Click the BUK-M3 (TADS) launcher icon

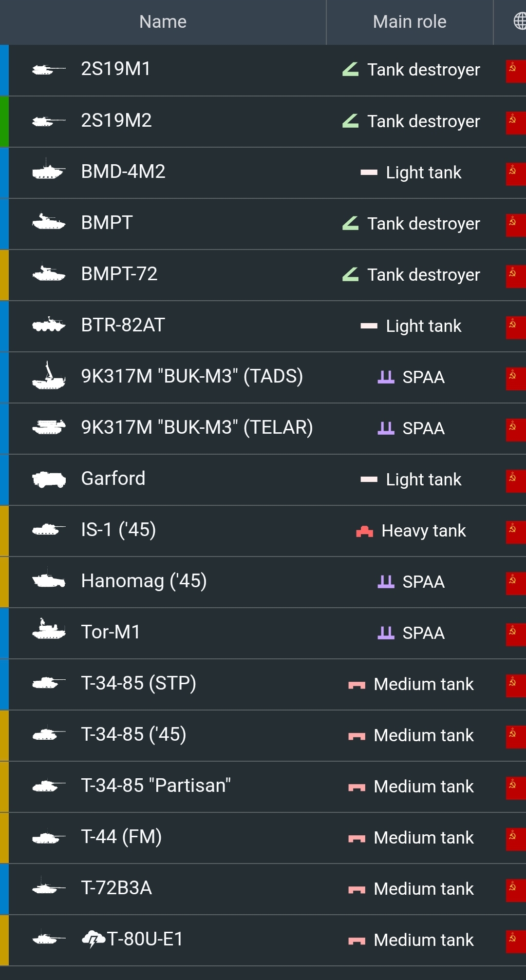coord(48,376)
